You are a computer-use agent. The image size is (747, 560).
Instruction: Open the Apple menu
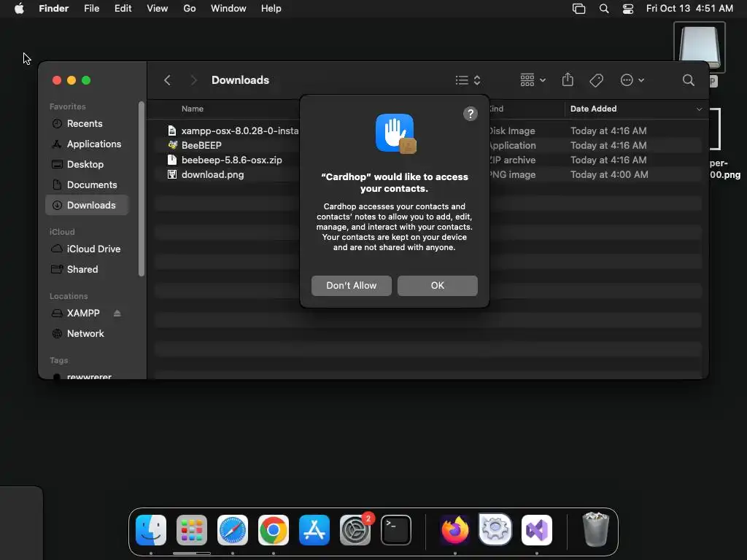(19, 9)
